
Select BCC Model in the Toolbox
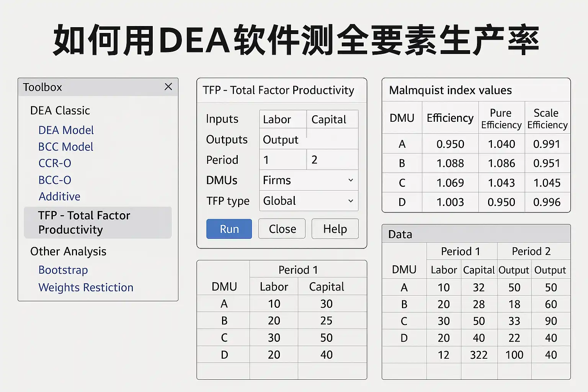pyautogui.click(x=65, y=147)
